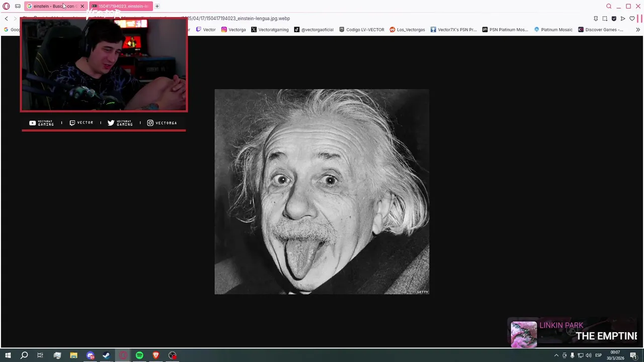This screenshot has width=644, height=362.
Task: Open the Opera main menu logo
Action: pyautogui.click(x=6, y=6)
